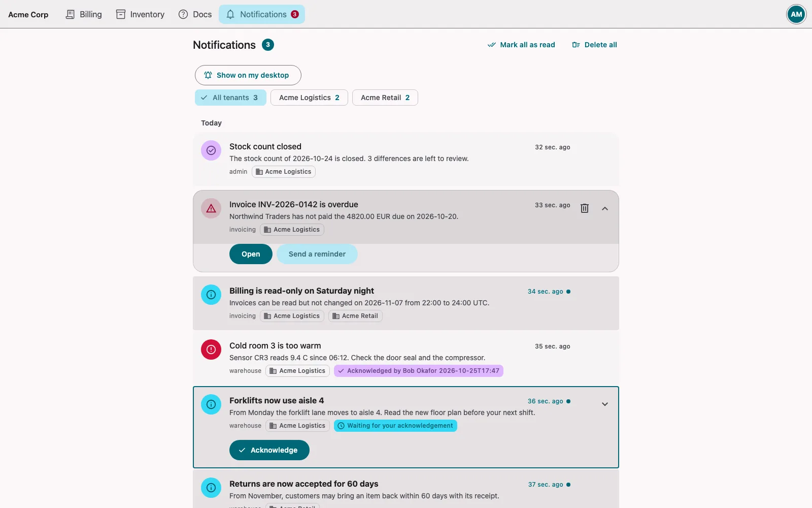The height and width of the screenshot is (508, 812).
Task: Click the 35 sec. ago timestamp
Action: tap(553, 346)
